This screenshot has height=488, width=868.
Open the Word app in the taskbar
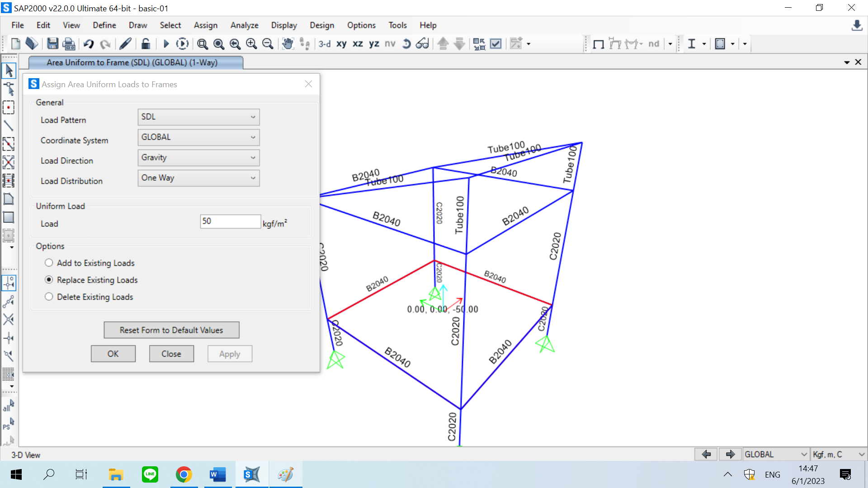tap(217, 474)
